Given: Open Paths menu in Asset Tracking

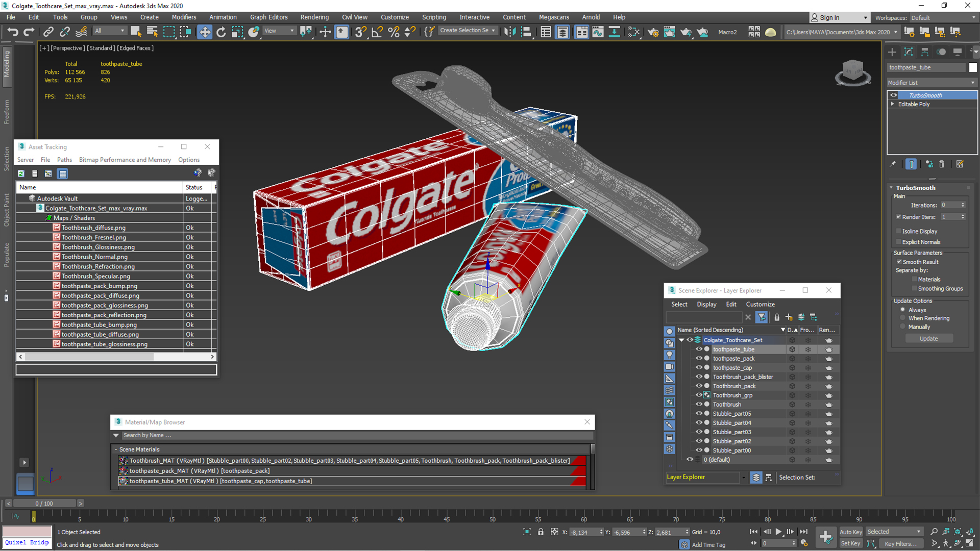Looking at the screenshot, I should (64, 160).
